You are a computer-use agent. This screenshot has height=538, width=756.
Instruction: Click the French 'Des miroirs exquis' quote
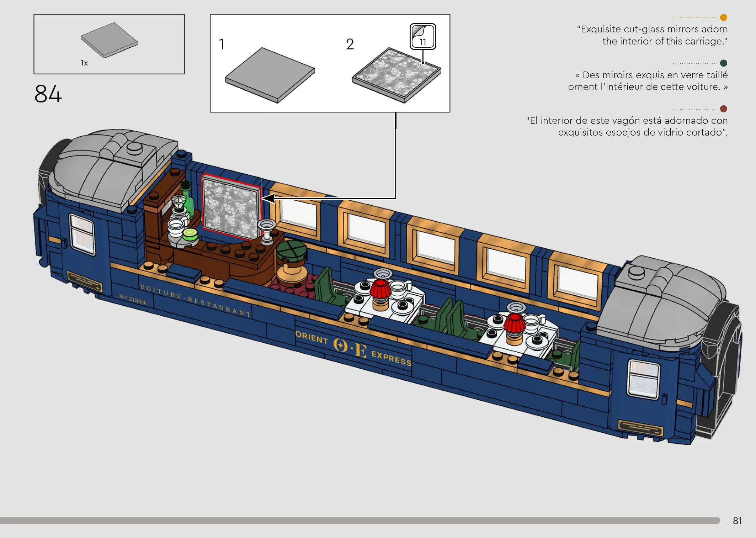648,81
